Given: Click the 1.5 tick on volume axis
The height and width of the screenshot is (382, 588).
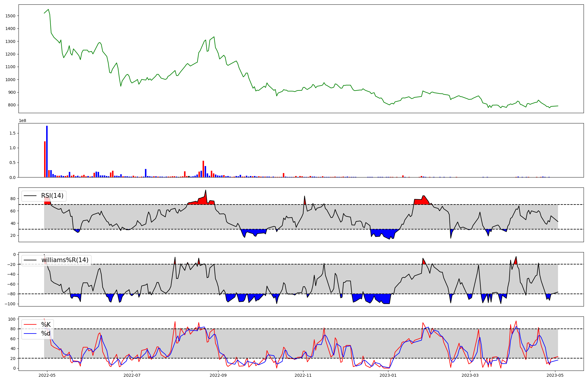Looking at the screenshot, I should 13,133.
